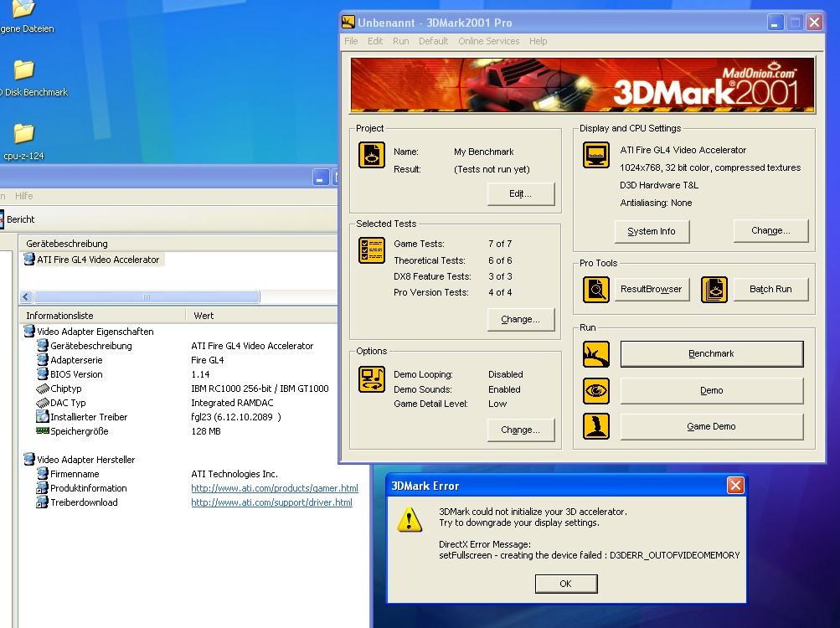Viewport: 840px width, 628px height.
Task: Open the Help menu in 3DMark
Action: click(x=538, y=41)
